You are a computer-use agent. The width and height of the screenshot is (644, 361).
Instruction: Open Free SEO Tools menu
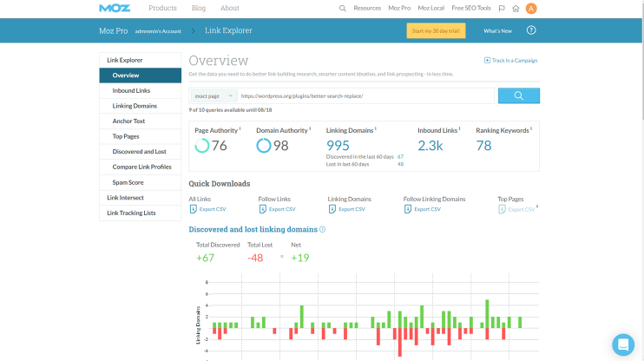pos(471,8)
